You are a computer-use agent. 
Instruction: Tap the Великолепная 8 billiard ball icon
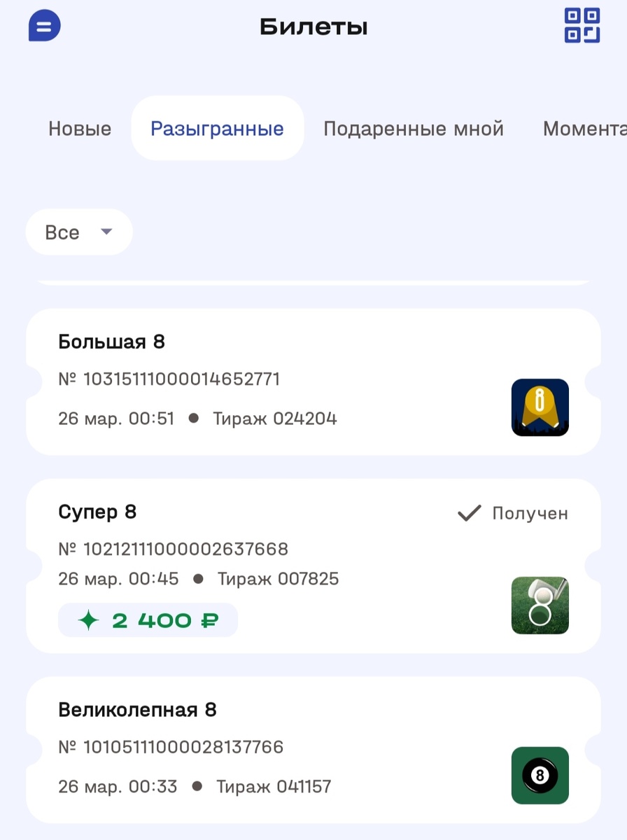[x=540, y=776]
